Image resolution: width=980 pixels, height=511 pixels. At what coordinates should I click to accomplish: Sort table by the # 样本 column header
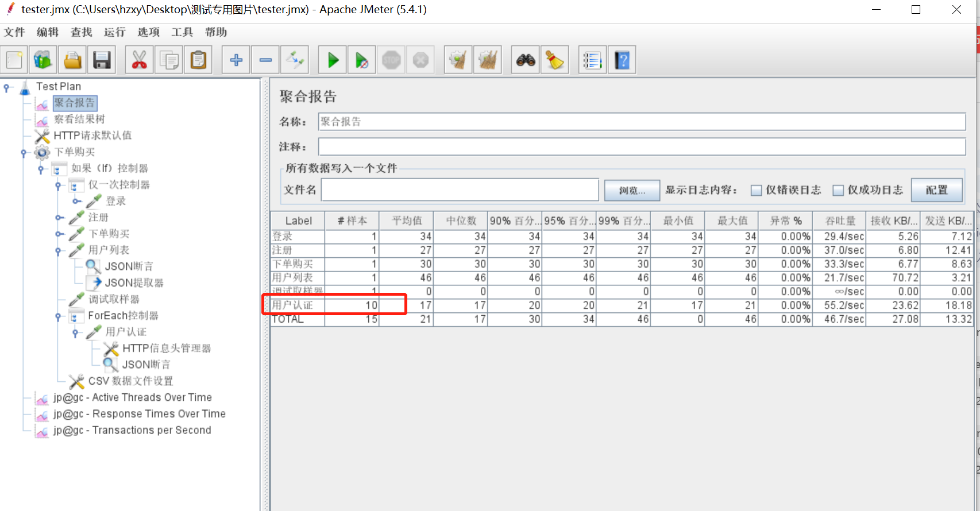pyautogui.click(x=352, y=221)
